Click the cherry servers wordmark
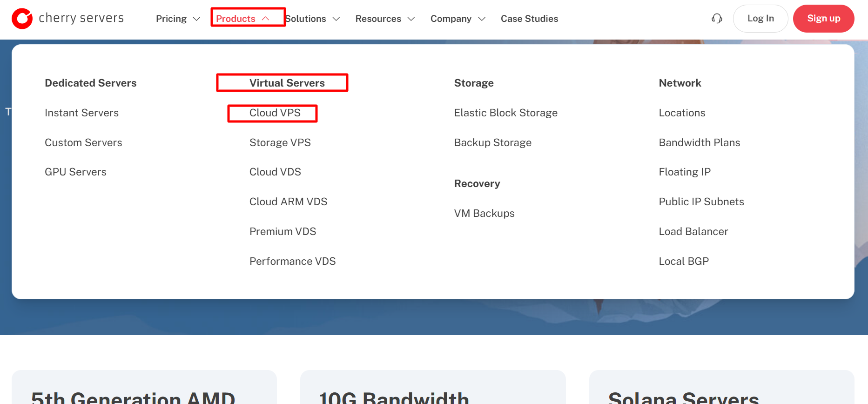Viewport: 868px width, 404px height. (81, 18)
